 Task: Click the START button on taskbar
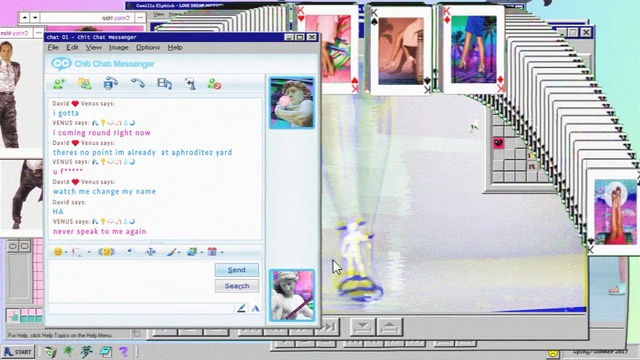click(18, 352)
